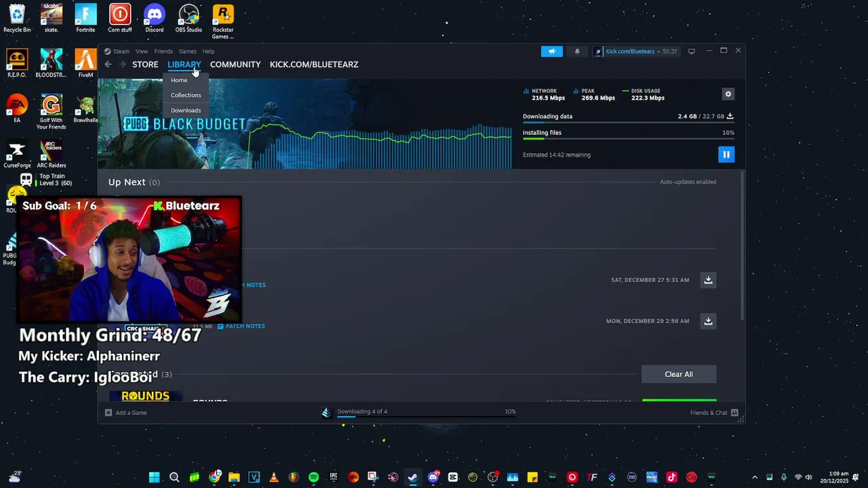Select Discord desktop shortcut
Image resolution: width=868 pixels, height=488 pixels.
point(155,18)
